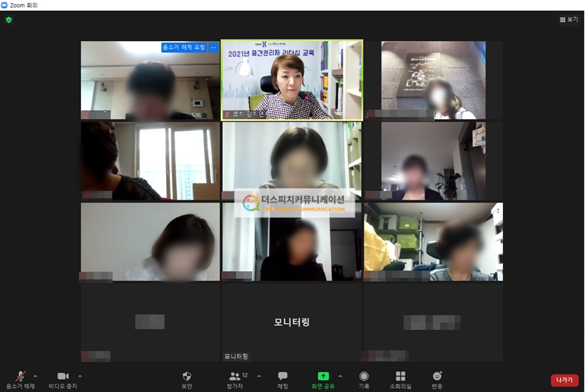
Task: Start Share Screen (화면 공유)
Action: click(x=322, y=379)
